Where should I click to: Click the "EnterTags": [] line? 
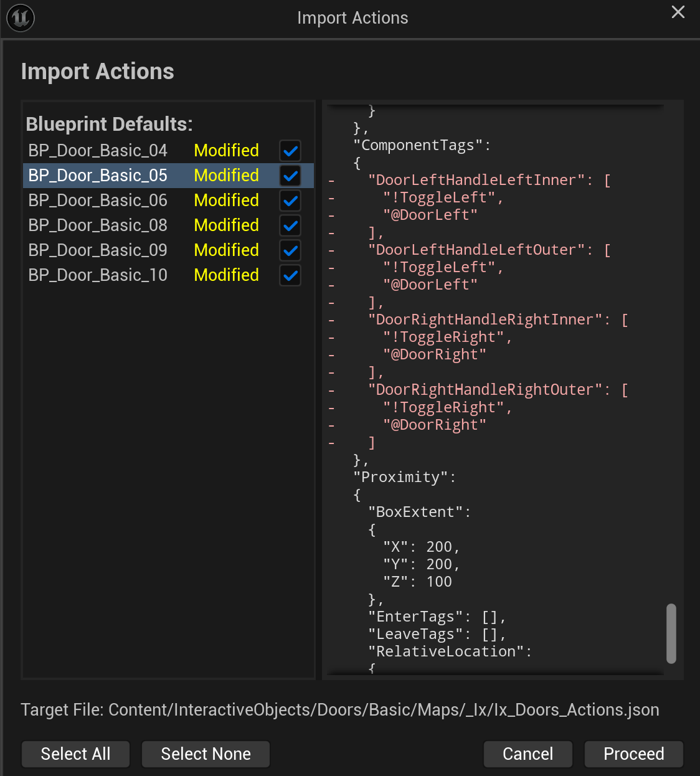tap(437, 617)
